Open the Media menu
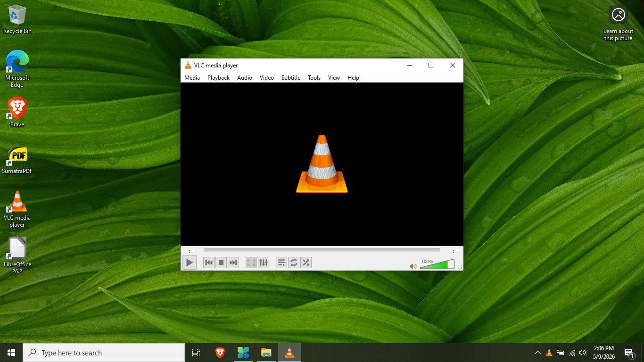 point(192,78)
